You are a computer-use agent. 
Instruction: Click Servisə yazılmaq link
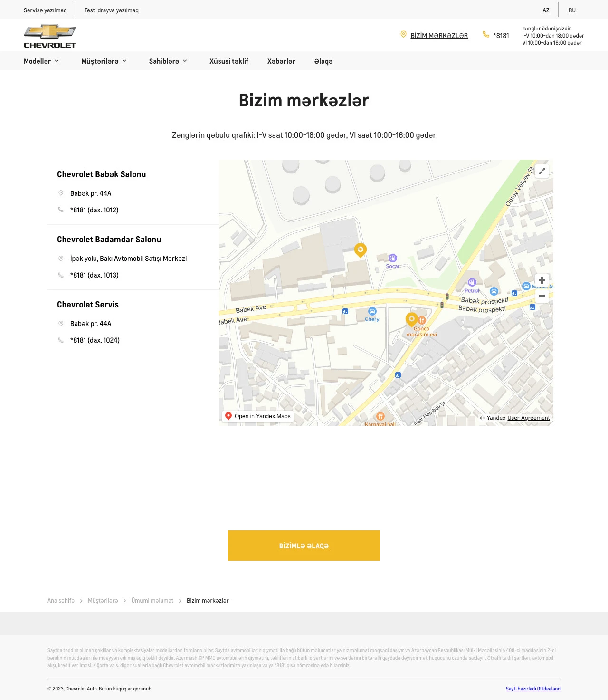[x=45, y=10]
